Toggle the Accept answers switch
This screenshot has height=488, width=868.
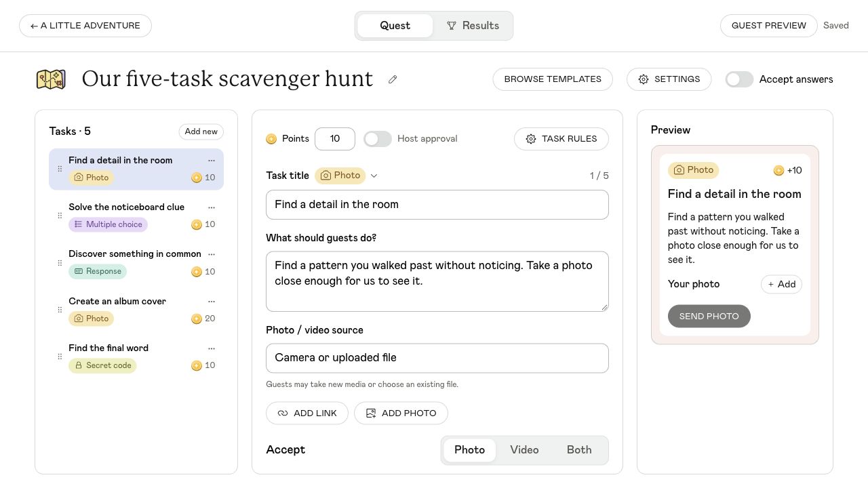pos(739,79)
